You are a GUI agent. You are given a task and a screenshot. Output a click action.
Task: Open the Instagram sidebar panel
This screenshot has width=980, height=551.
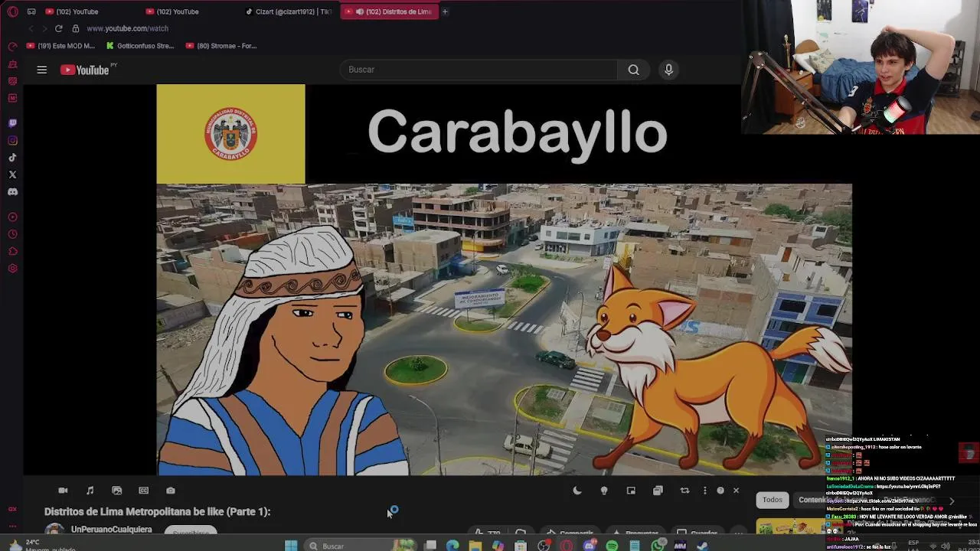(12, 141)
